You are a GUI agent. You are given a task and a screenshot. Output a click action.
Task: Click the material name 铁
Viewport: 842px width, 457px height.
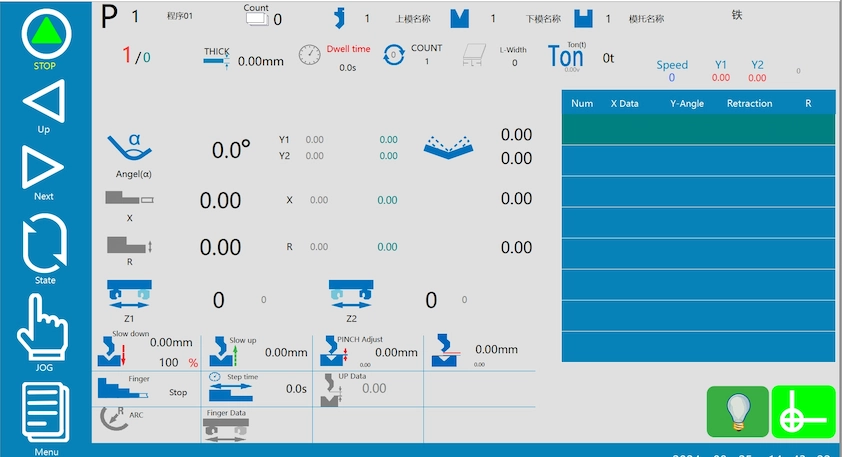(737, 15)
